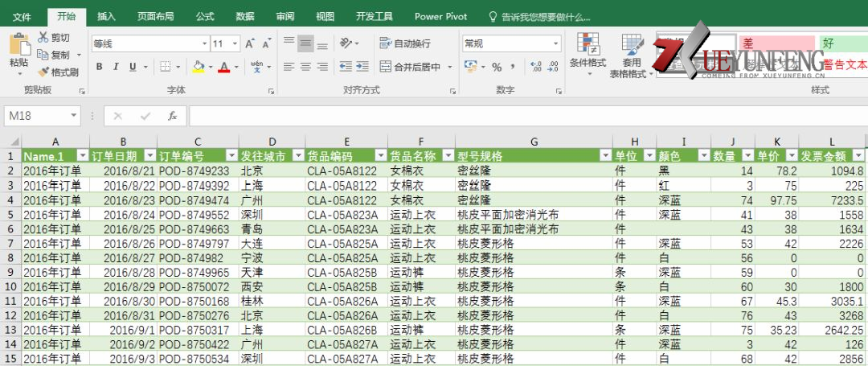The height and width of the screenshot is (366, 868).
Task: Select the Format Painter (格式刷) tool
Action: pyautogui.click(x=58, y=72)
